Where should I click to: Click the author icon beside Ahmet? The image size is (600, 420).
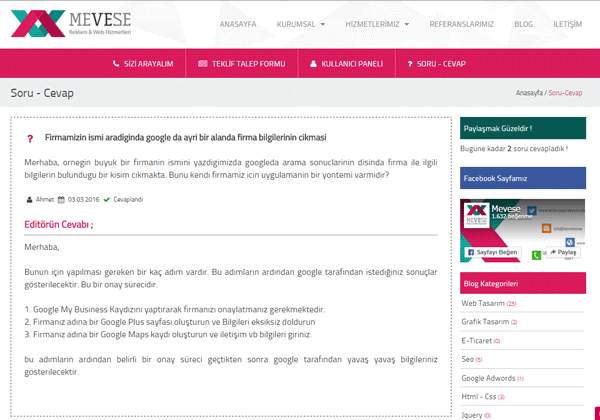pyautogui.click(x=29, y=200)
